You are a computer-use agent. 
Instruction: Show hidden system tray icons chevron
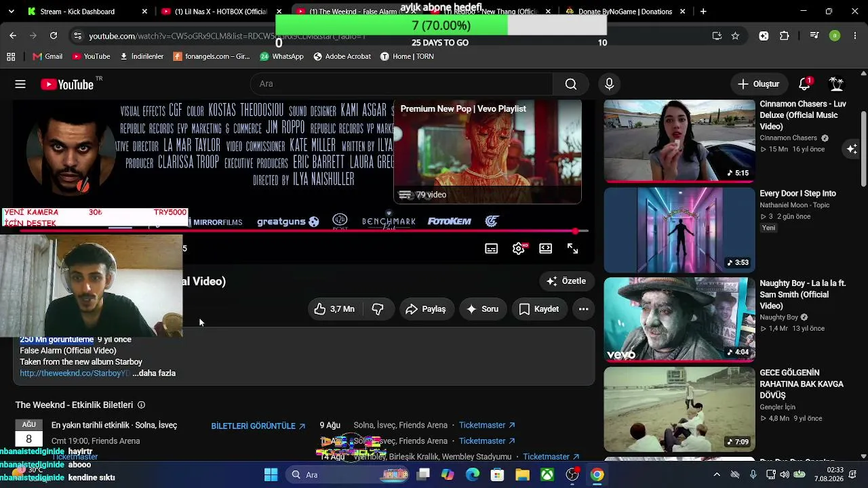click(x=717, y=475)
